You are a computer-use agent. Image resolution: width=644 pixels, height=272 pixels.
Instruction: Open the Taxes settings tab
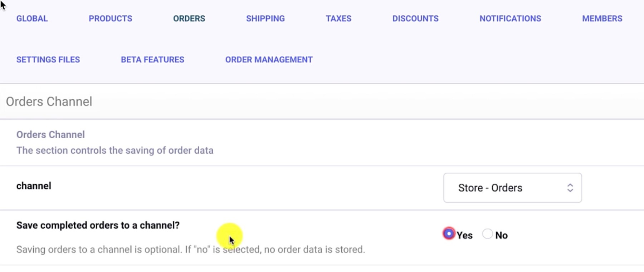338,19
